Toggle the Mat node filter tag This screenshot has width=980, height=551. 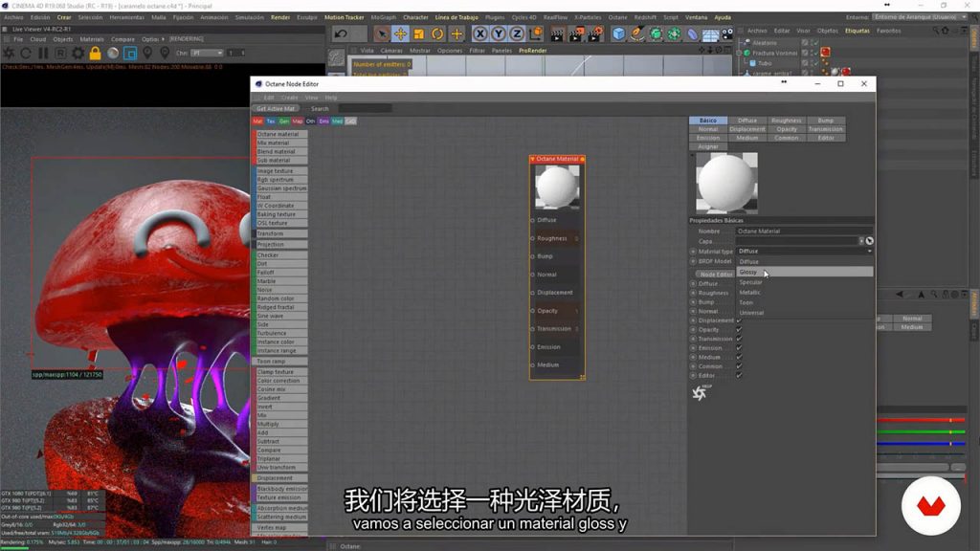click(257, 121)
